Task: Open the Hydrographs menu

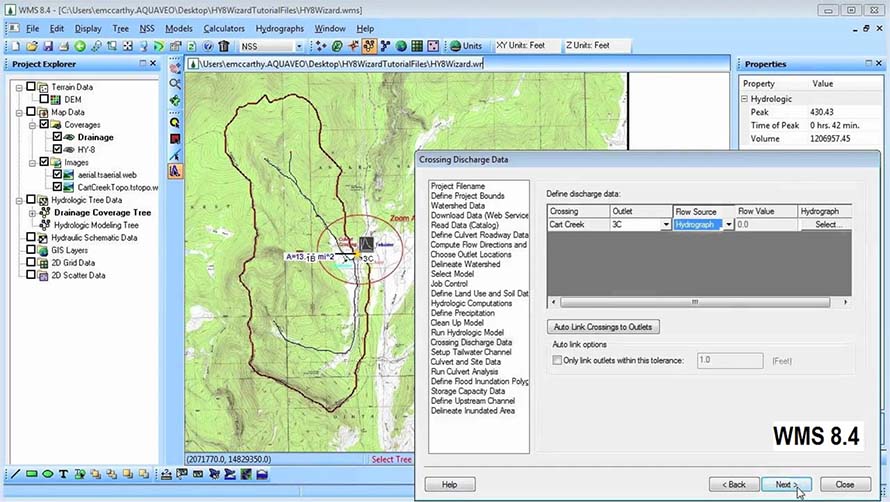Action: point(279,29)
